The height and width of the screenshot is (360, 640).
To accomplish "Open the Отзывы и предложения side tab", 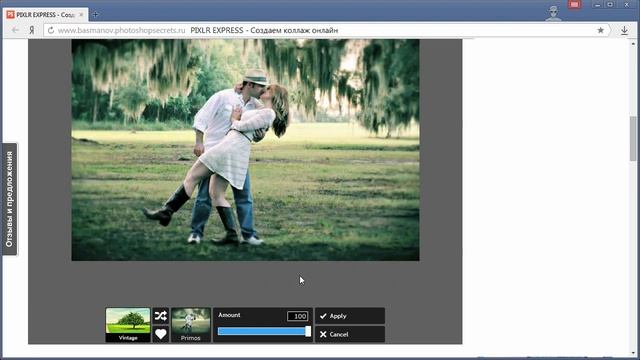I will (x=9, y=199).
